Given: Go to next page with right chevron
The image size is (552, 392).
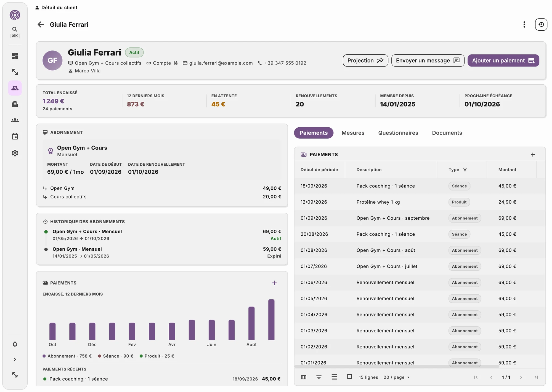Looking at the screenshot, I should point(521,377).
